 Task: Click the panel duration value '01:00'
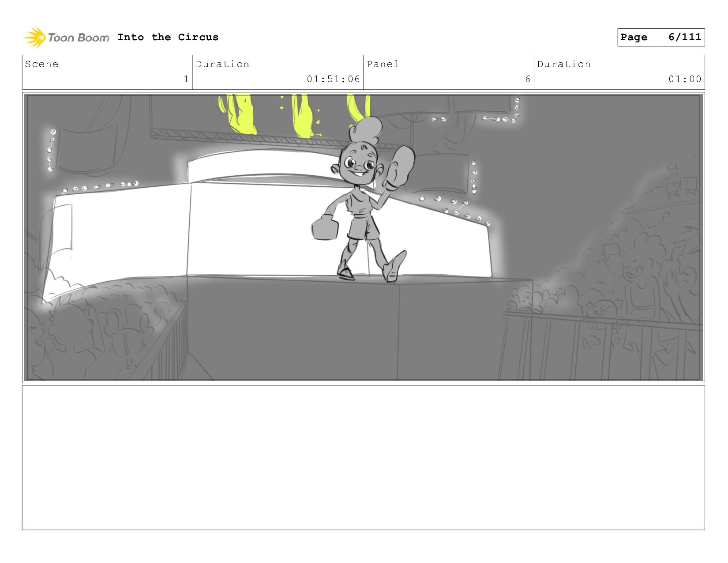click(x=685, y=79)
